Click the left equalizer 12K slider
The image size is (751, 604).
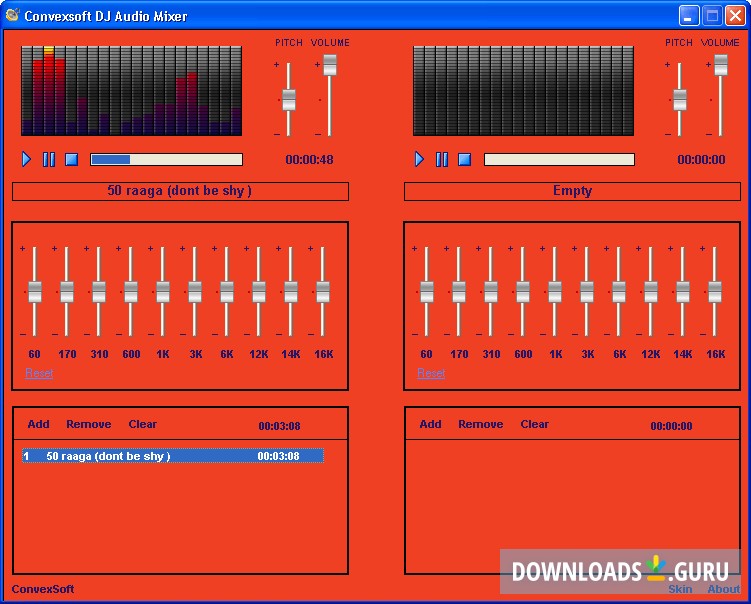259,292
